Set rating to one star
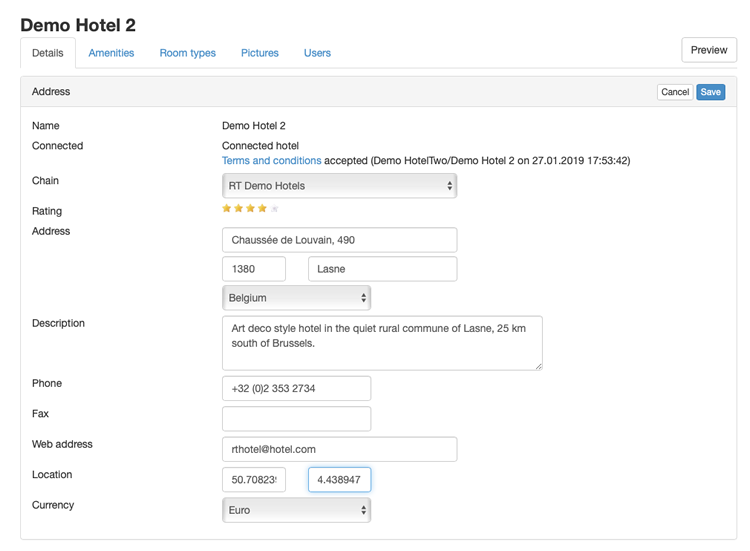Viewport: 750px width, 551px height. point(227,208)
